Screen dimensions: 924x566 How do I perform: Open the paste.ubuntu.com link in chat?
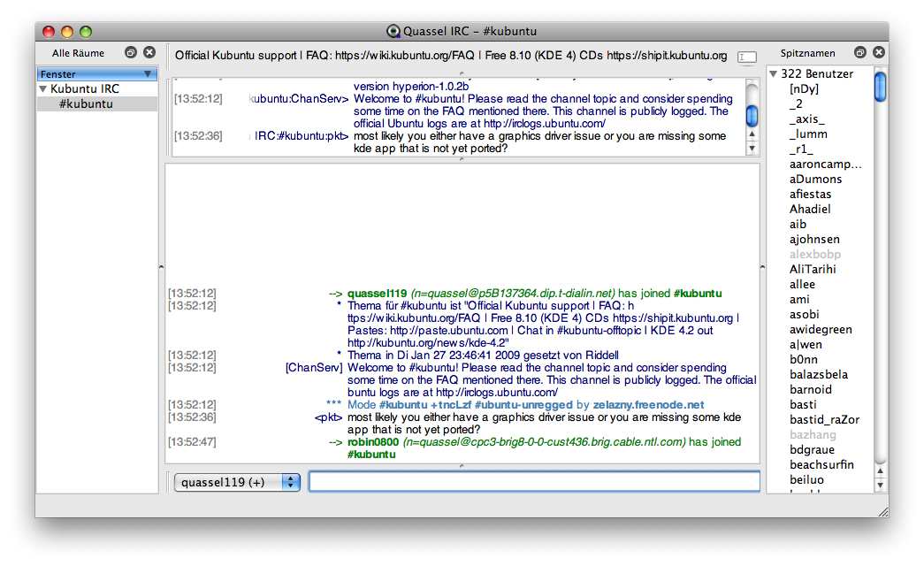(449, 331)
